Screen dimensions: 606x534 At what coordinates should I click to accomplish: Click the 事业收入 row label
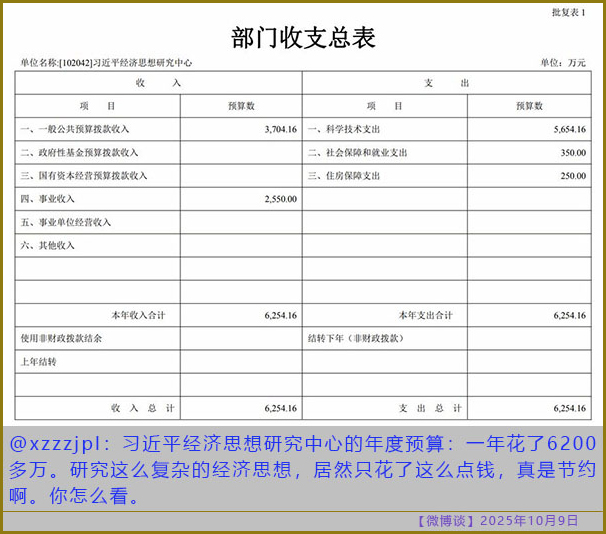[x=48, y=199]
